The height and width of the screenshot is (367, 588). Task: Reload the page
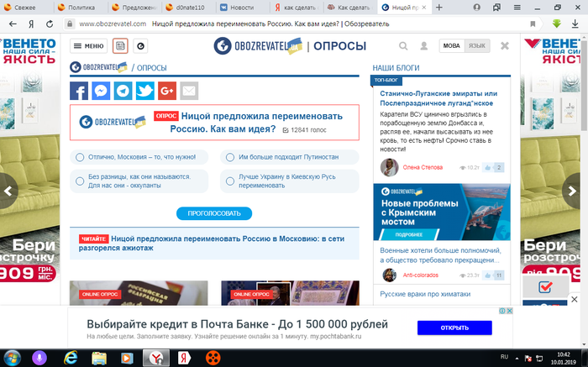tap(50, 24)
